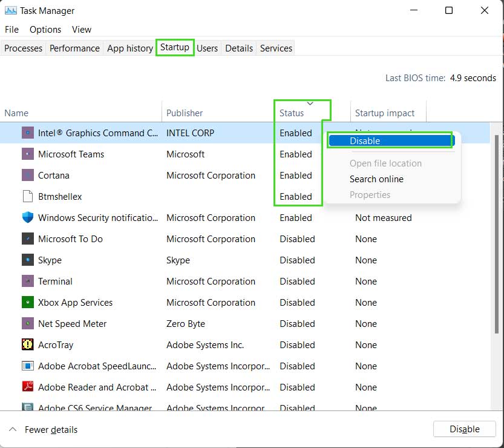Viewport: 504px width, 448px height.
Task: Click the Btmshellex blank file icon
Action: click(28, 197)
